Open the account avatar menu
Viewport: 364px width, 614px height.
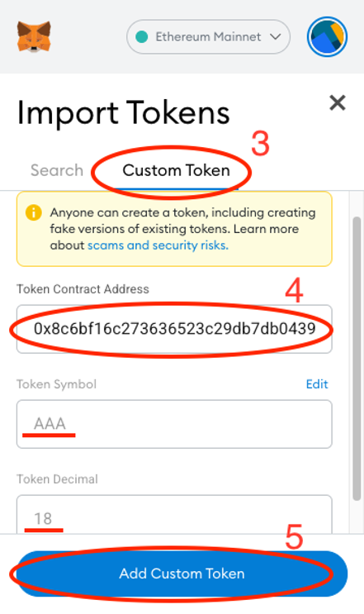(x=327, y=37)
